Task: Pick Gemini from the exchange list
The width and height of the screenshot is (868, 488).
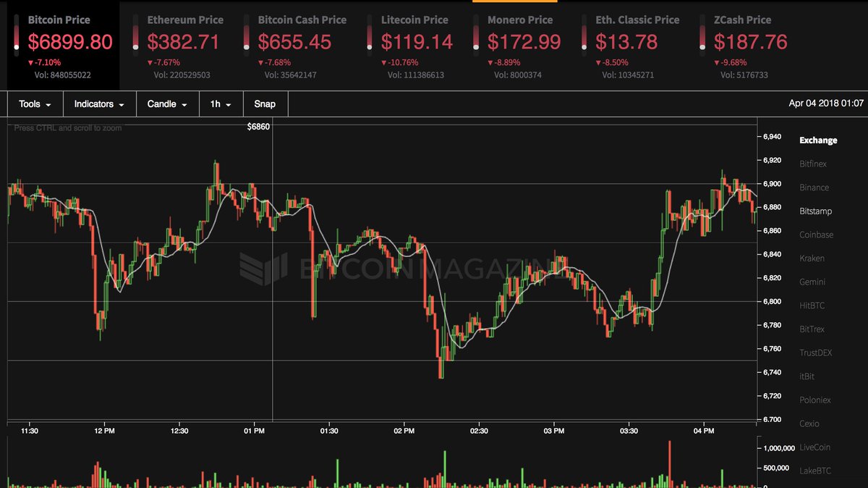Action: pyautogui.click(x=812, y=282)
